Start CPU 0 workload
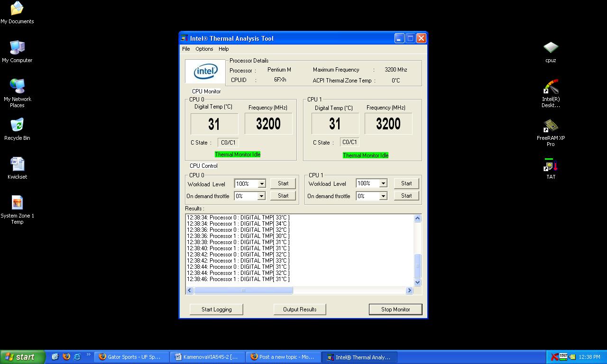This screenshot has width=607, height=364. tap(283, 183)
